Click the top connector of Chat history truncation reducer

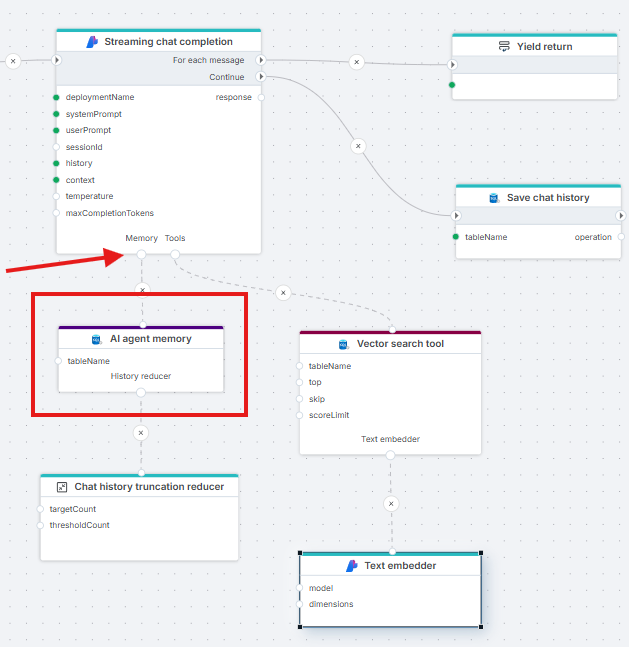click(x=142, y=473)
